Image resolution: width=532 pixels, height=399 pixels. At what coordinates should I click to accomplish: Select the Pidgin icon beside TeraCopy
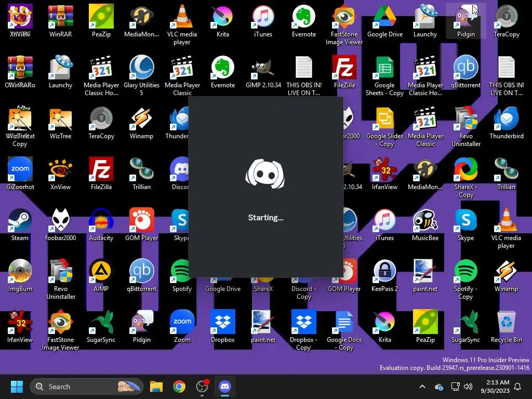[x=466, y=21]
